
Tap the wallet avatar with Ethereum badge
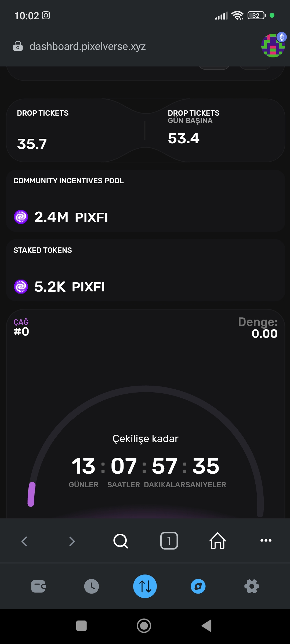pyautogui.click(x=273, y=45)
